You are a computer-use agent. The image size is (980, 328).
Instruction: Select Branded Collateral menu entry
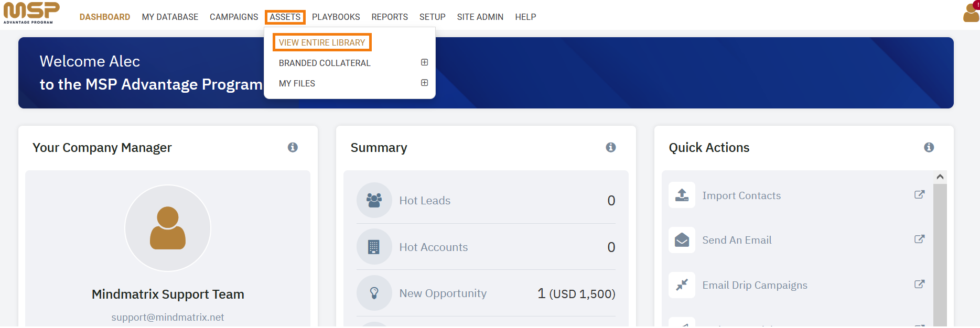click(325, 63)
